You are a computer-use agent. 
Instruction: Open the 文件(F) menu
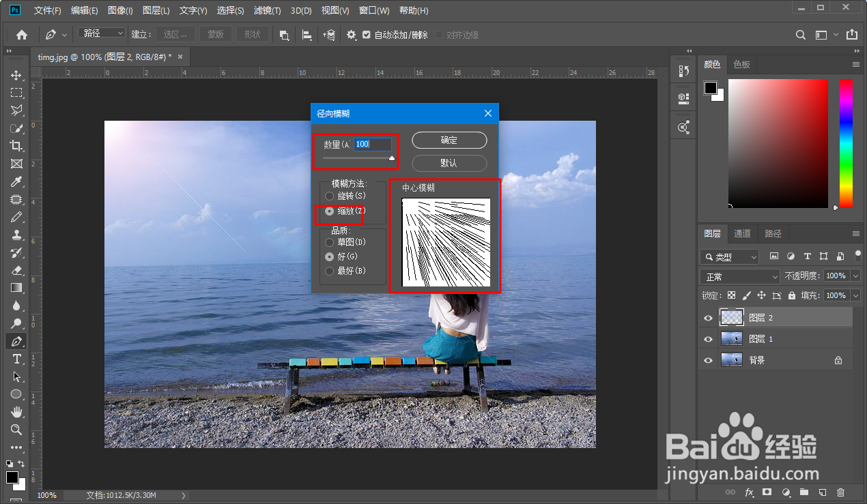click(47, 11)
